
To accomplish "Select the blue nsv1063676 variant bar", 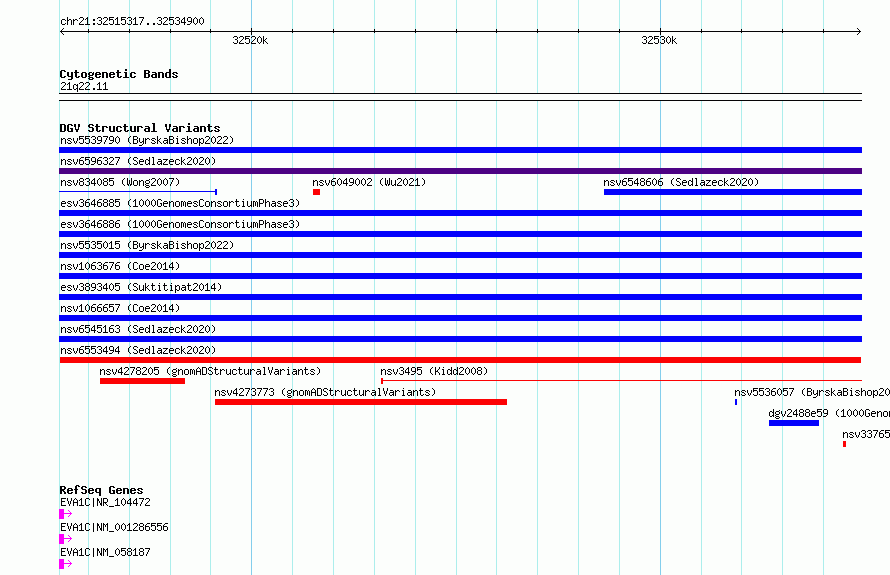I will click(x=460, y=276).
